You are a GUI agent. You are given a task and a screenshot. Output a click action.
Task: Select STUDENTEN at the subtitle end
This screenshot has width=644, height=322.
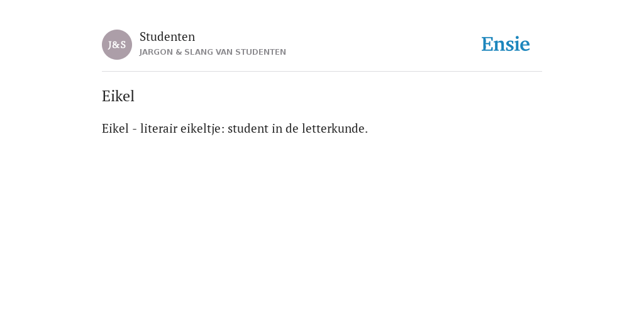point(261,52)
